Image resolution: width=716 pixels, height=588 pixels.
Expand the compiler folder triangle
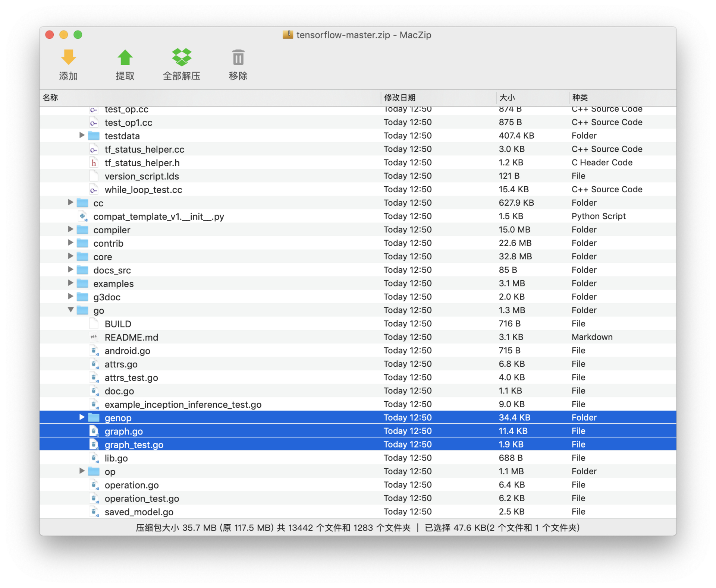[70, 229]
